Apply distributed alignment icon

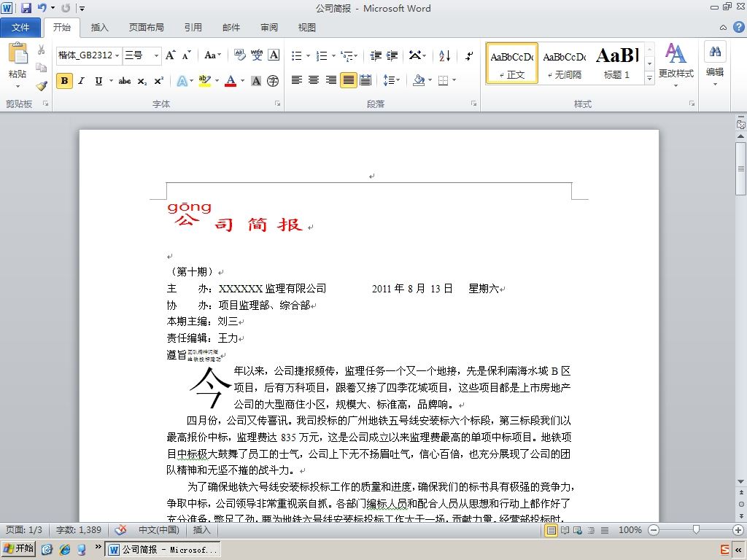point(366,80)
